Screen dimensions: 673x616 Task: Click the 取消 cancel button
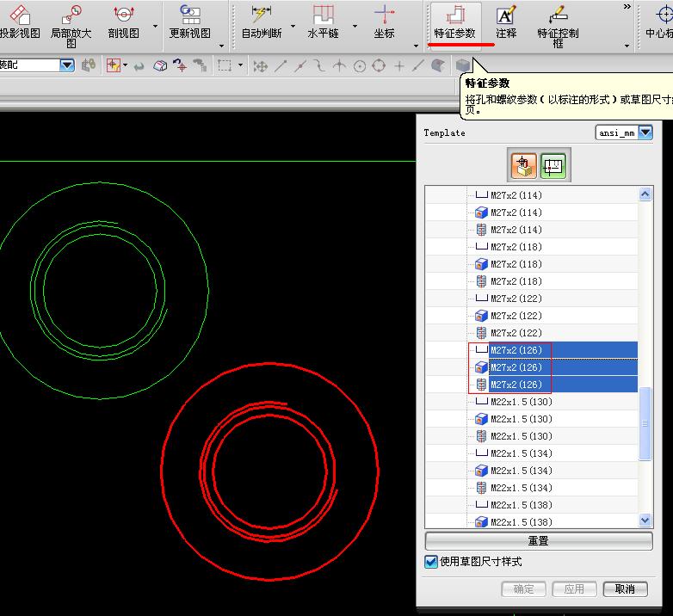tap(626, 589)
